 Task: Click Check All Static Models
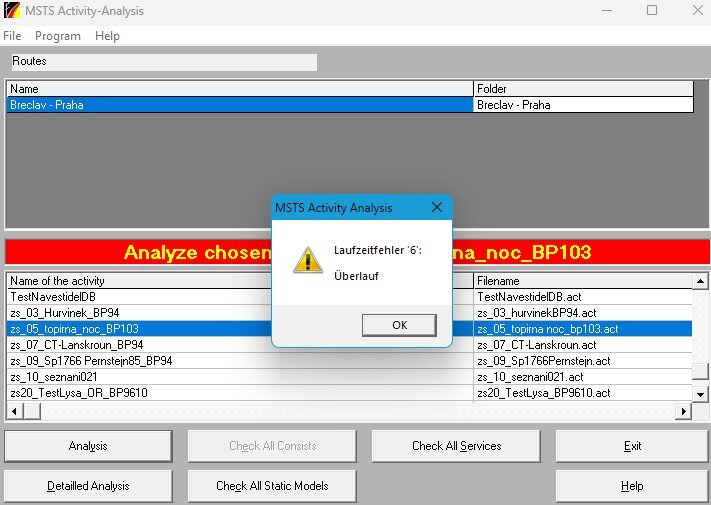pyautogui.click(x=272, y=486)
